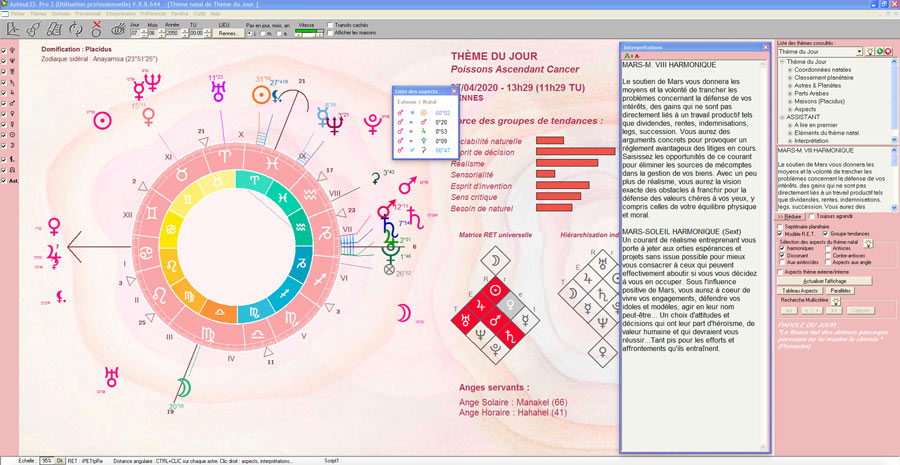Image resolution: width=900 pixels, height=465 pixels.
Task: Open the Interprétation menu
Action: point(121,14)
